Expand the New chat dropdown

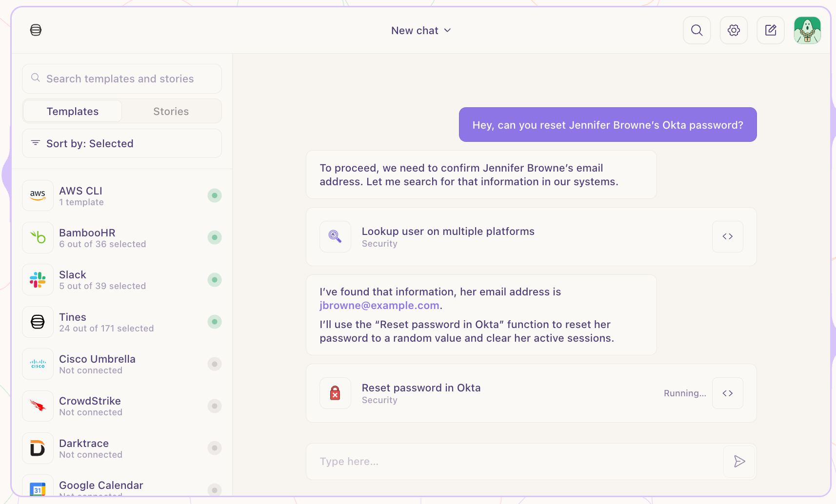[x=421, y=30]
